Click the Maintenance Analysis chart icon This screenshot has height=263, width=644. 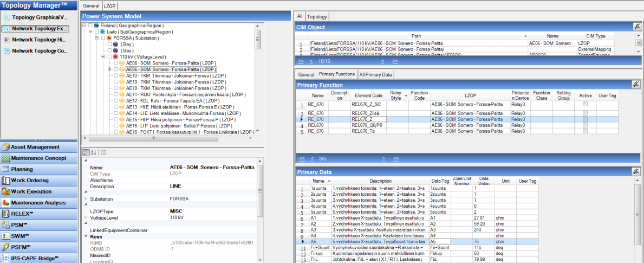pos(6,203)
